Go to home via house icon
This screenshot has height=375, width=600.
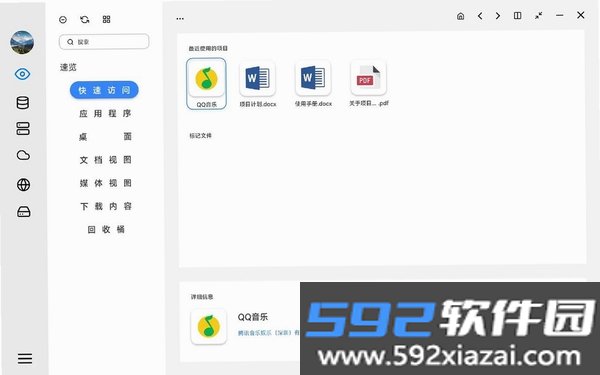(x=461, y=16)
